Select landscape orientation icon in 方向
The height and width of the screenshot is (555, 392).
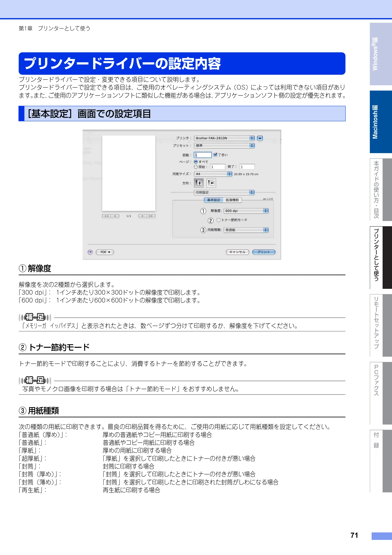point(211,183)
